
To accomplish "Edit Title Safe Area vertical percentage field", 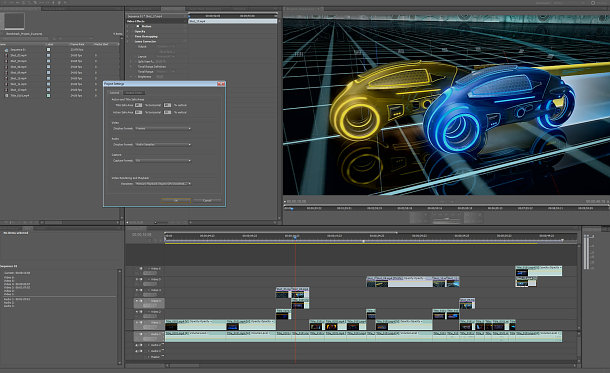I will (167, 105).
